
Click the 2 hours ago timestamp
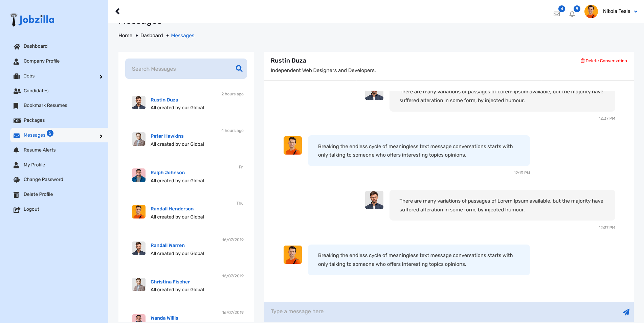[x=232, y=94]
